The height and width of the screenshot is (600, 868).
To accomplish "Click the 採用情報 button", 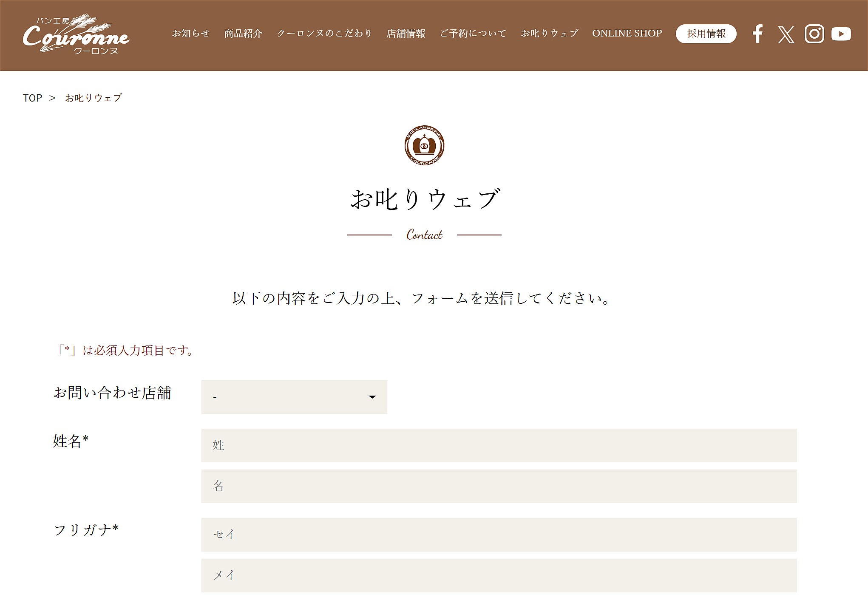I will (x=706, y=34).
